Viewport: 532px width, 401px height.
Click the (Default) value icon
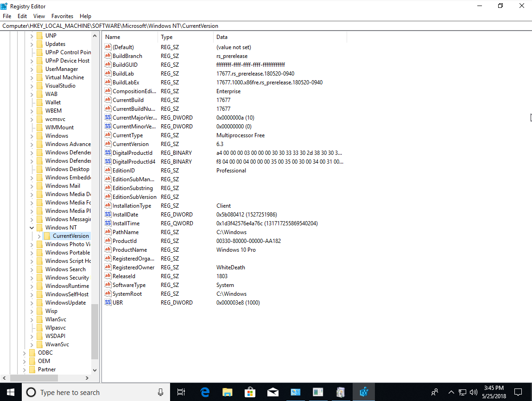coord(108,47)
